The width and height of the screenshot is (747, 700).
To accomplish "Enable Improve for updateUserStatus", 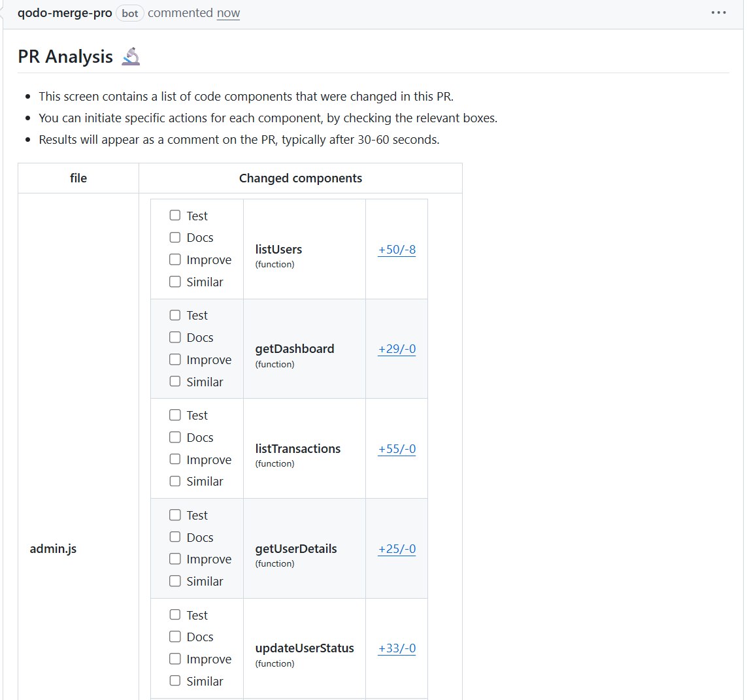I will point(174,658).
